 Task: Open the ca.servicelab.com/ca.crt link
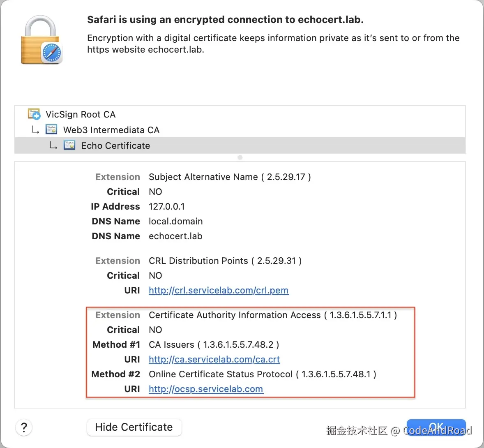(x=214, y=360)
